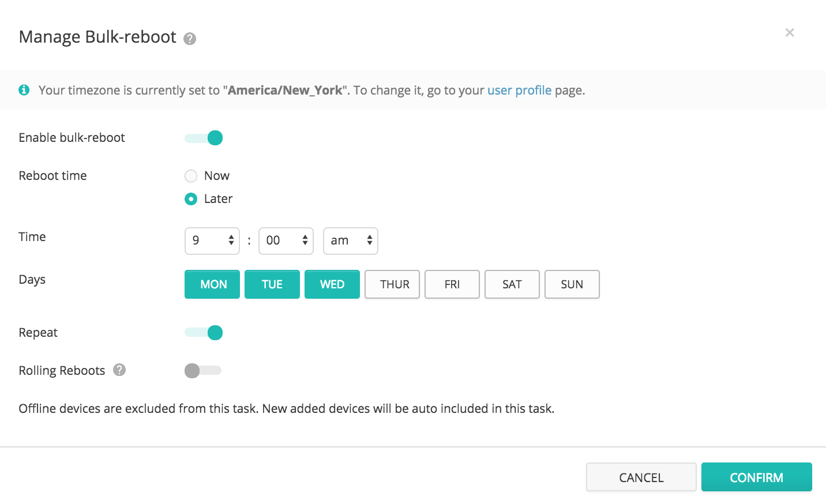This screenshot has height=504, width=826.
Task: Open the minutes dropdown showing 00
Action: [x=286, y=240]
